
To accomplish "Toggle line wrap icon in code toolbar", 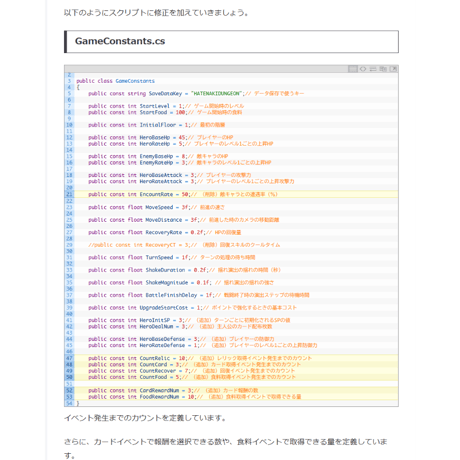I will pos(373,69).
